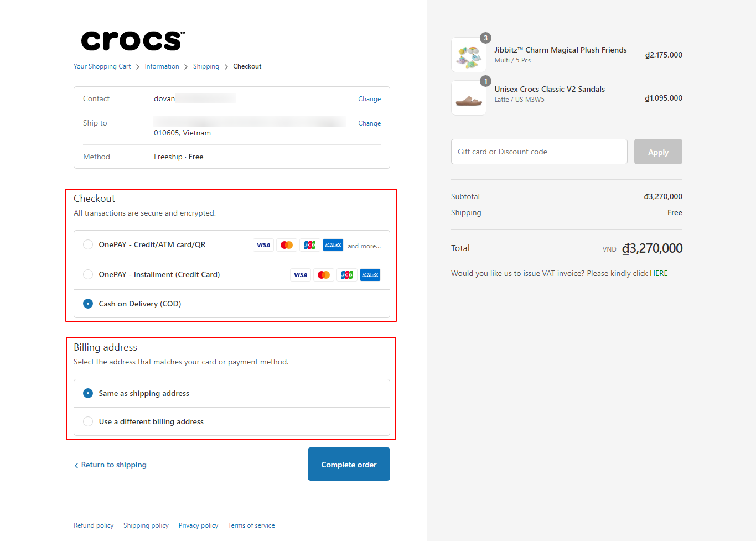Click the Multi / 5 Pcs variant text
756x542 pixels.
coord(512,60)
